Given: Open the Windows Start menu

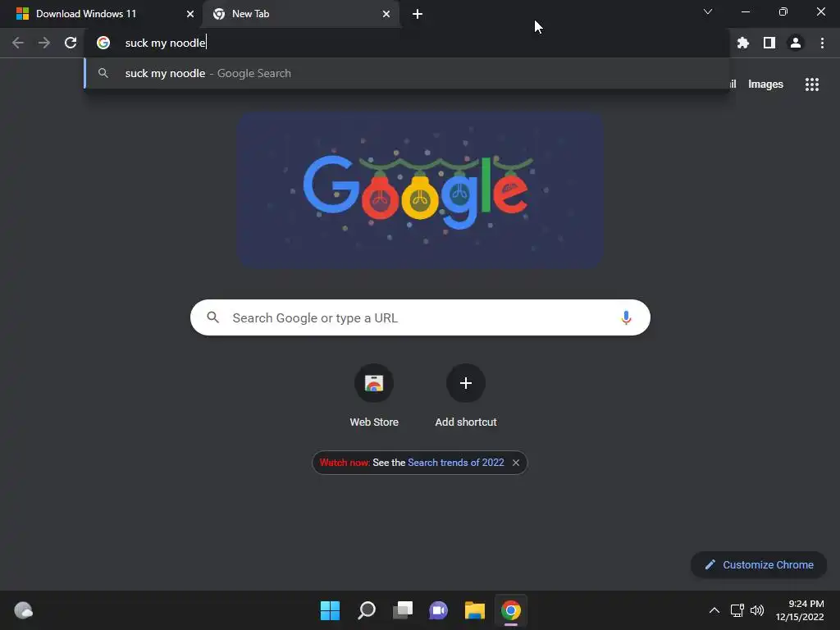Looking at the screenshot, I should click(x=330, y=610).
